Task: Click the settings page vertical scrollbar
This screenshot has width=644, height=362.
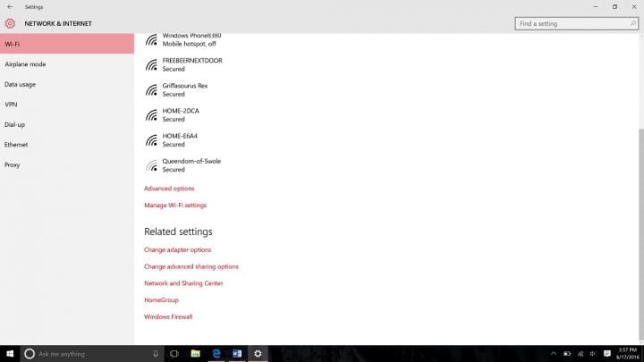Action: click(x=641, y=234)
